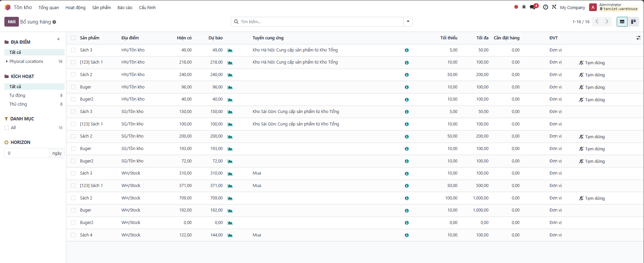Viewport: 644px width, 263px height.
Task: Sort by Tối thiểu column header
Action: [x=449, y=38]
